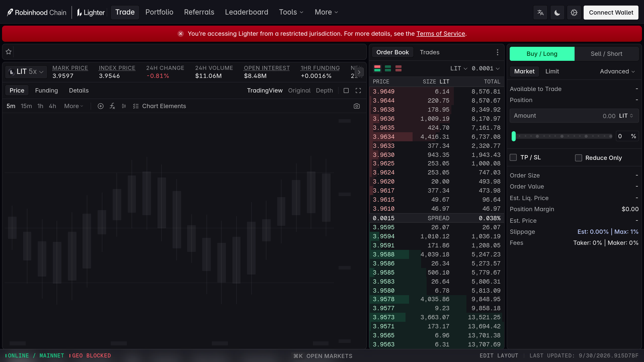Viewport: 644px width, 362px height.
Task: Open chart indicators fx icon
Action: pos(112,106)
